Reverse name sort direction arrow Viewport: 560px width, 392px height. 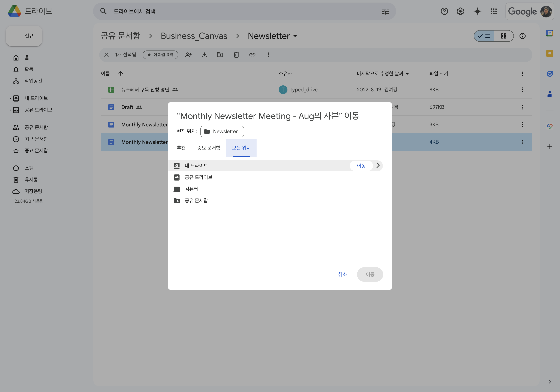[120, 73]
